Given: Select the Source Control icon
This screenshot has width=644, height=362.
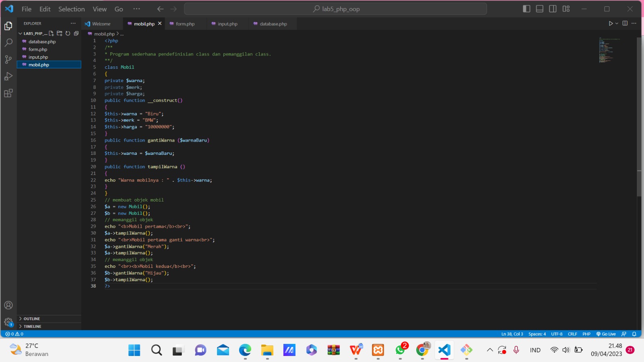Looking at the screenshot, I should click(x=8, y=59).
